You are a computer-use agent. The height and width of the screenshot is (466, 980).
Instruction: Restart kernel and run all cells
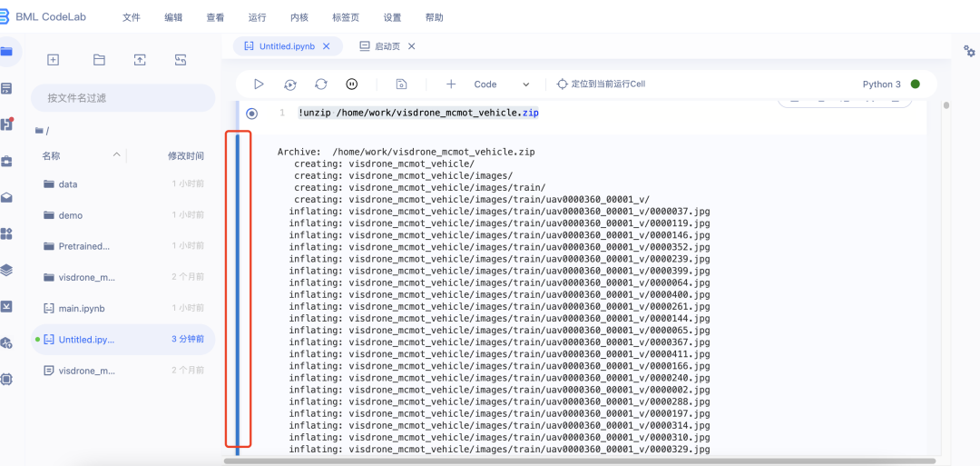tap(290, 84)
